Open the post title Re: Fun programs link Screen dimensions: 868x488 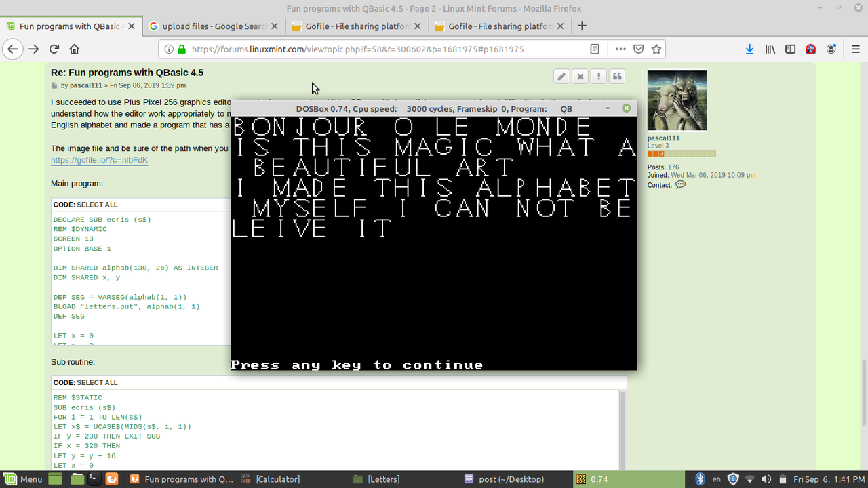(x=127, y=73)
